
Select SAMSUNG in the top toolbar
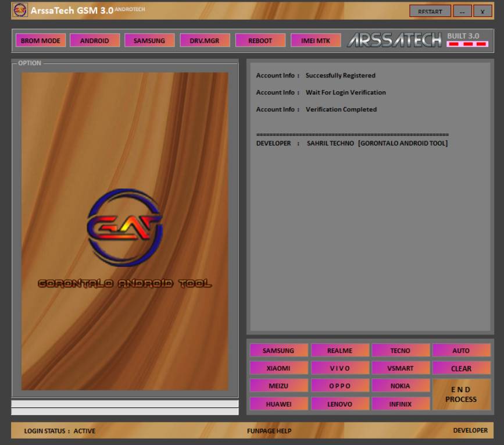point(150,41)
